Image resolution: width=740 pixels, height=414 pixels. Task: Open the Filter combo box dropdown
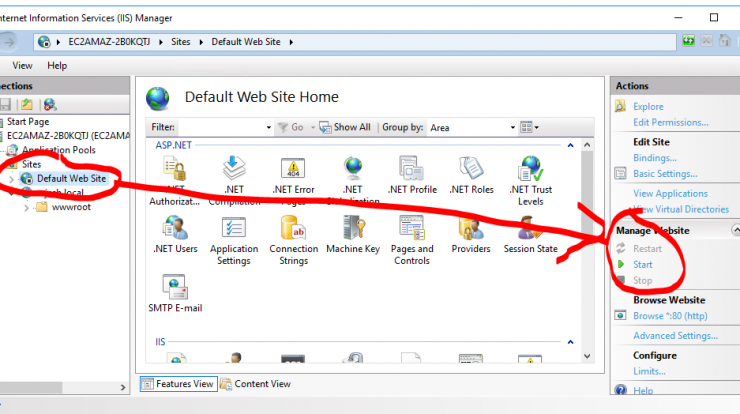(269, 127)
